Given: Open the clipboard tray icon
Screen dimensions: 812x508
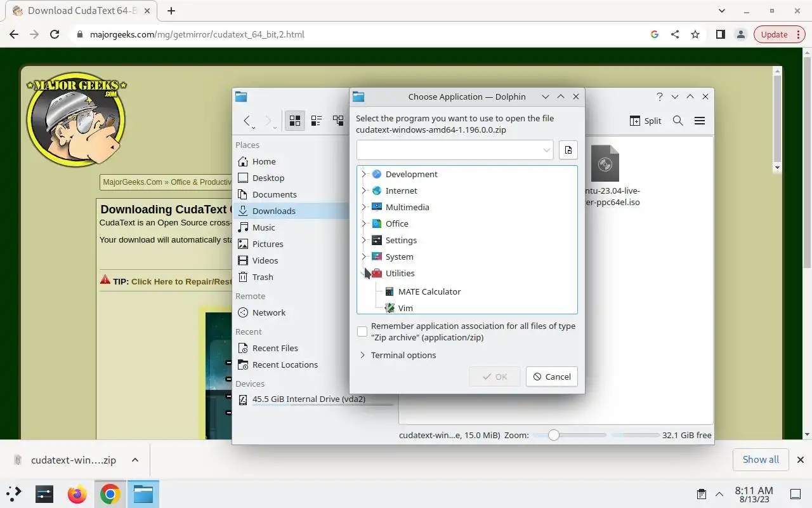Looking at the screenshot, I should point(701,494).
